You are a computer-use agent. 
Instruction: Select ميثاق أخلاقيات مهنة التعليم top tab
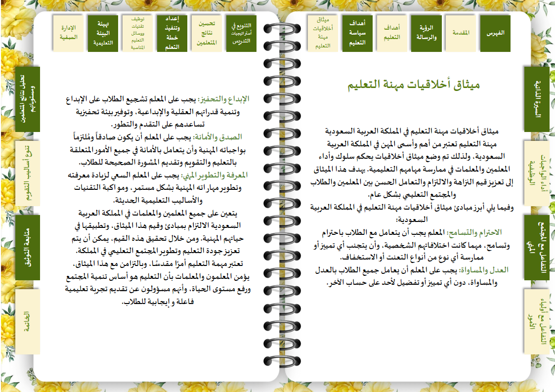[322, 33]
